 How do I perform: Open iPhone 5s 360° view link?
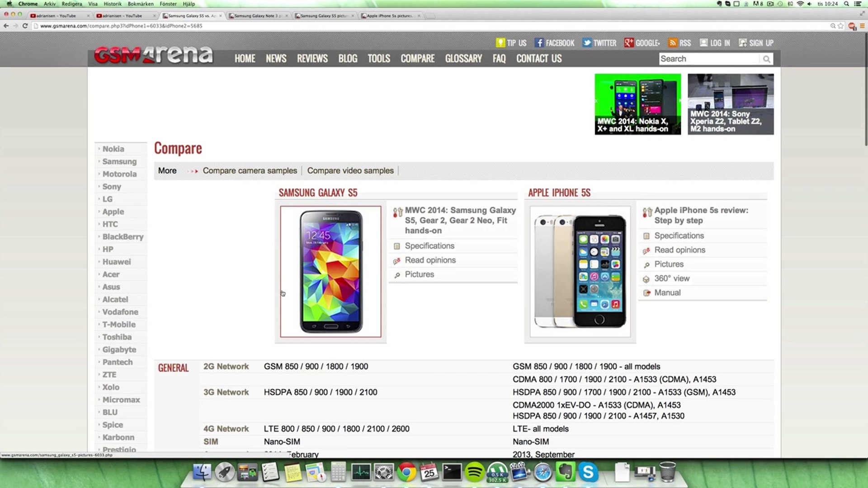(672, 278)
